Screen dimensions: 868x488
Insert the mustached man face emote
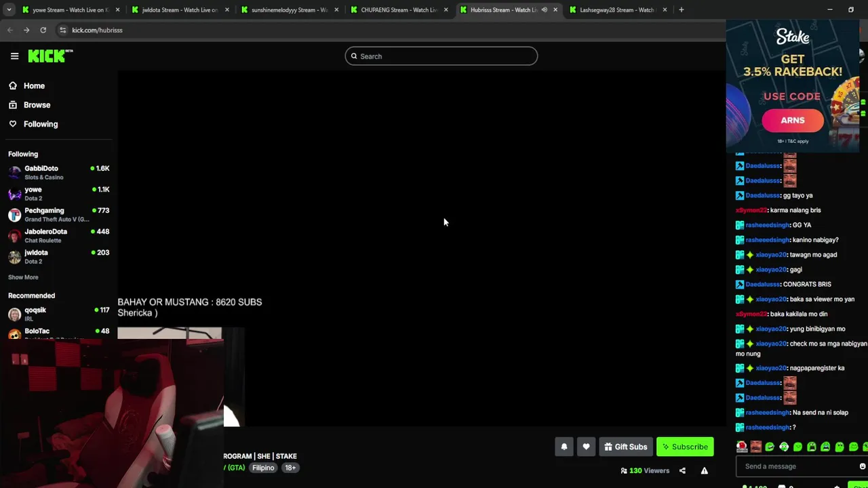[755, 447]
